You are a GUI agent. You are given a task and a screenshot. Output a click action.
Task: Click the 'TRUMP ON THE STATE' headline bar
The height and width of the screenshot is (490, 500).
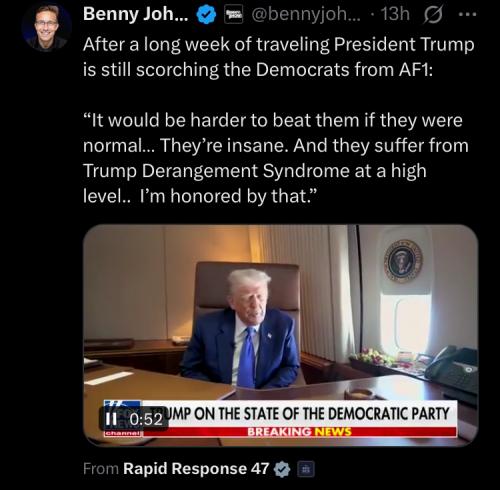click(x=300, y=414)
